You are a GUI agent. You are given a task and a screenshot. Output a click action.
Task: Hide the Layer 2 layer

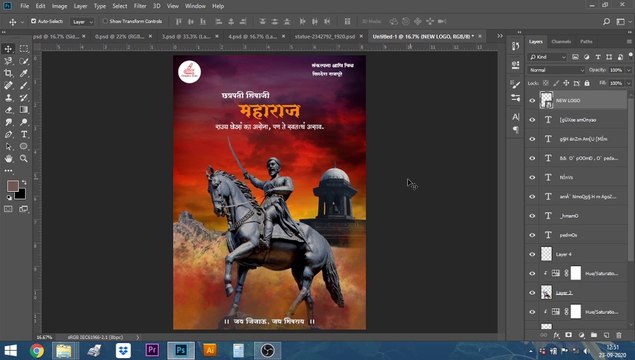[x=532, y=293]
